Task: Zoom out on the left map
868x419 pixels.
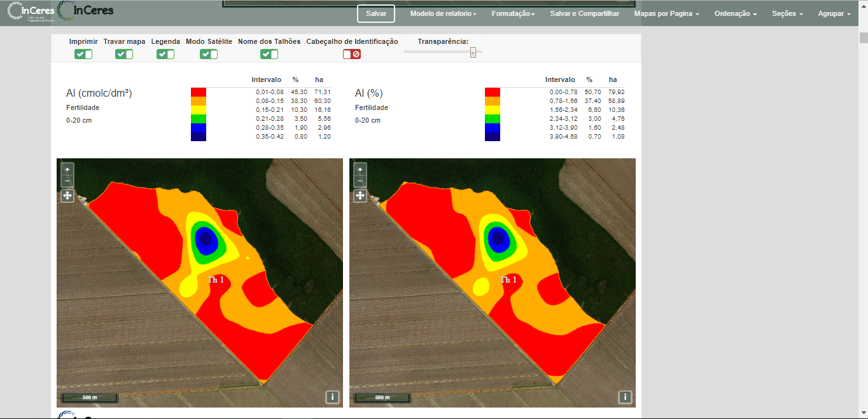Action: (67, 181)
